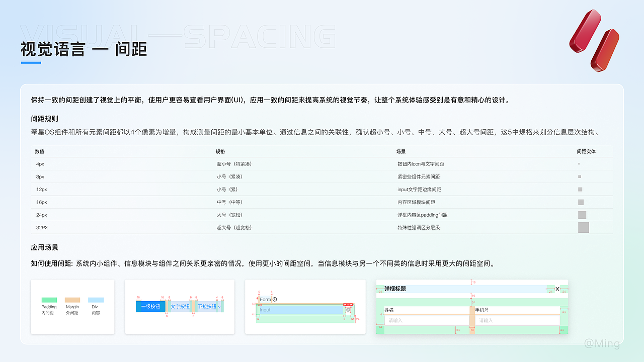Click the 一级按钮 primary button
Image resolution: width=644 pixels, height=362 pixels.
[x=150, y=307]
